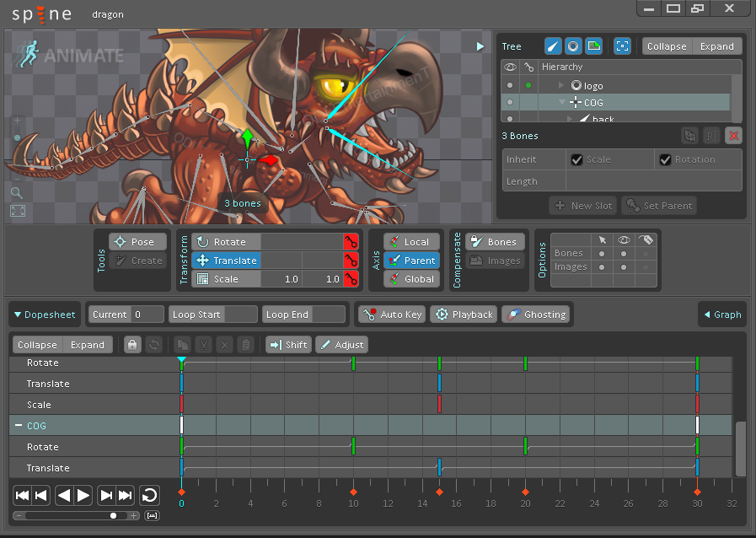Viewport: 756px width, 538px height.
Task: Switch to the Graph view
Action: point(723,314)
